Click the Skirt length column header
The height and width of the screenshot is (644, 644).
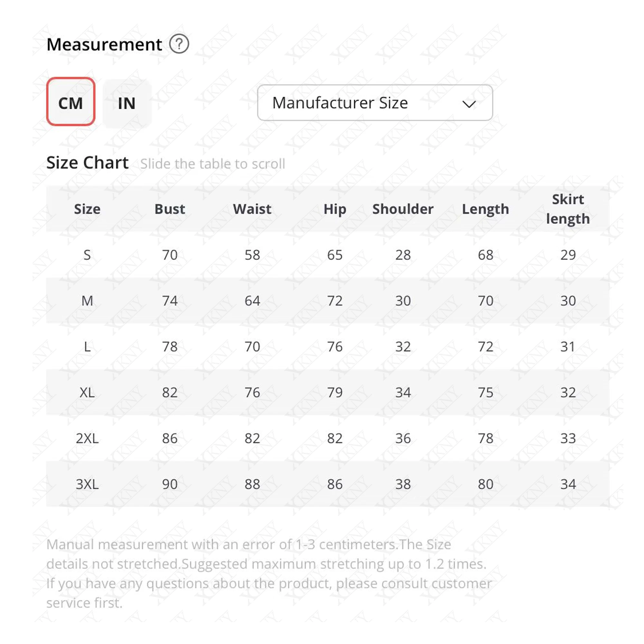[x=568, y=209]
